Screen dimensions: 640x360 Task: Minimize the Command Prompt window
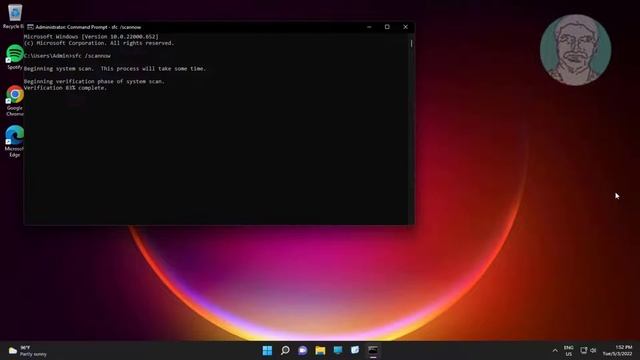point(369,27)
